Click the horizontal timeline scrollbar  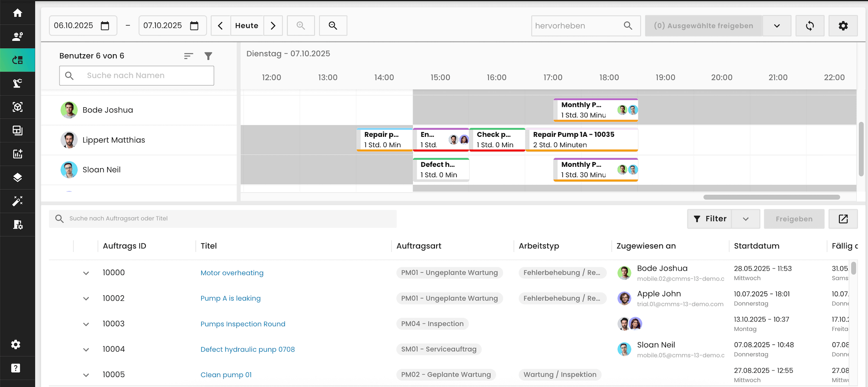click(x=771, y=197)
